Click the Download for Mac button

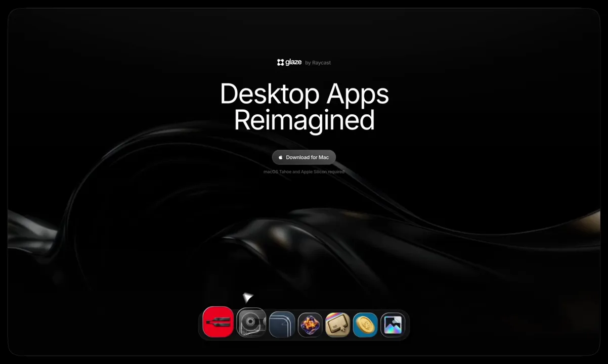304,157
